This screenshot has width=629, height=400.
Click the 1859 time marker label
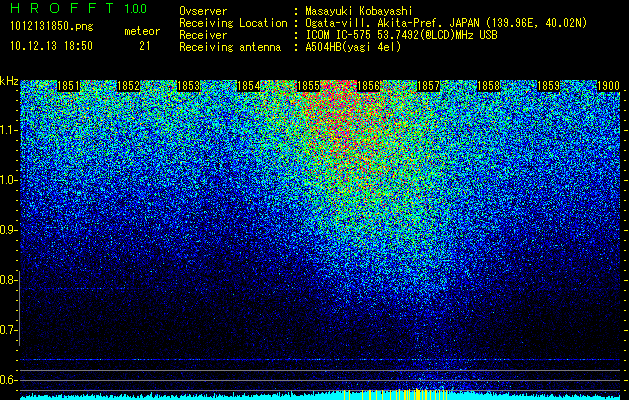[548, 86]
